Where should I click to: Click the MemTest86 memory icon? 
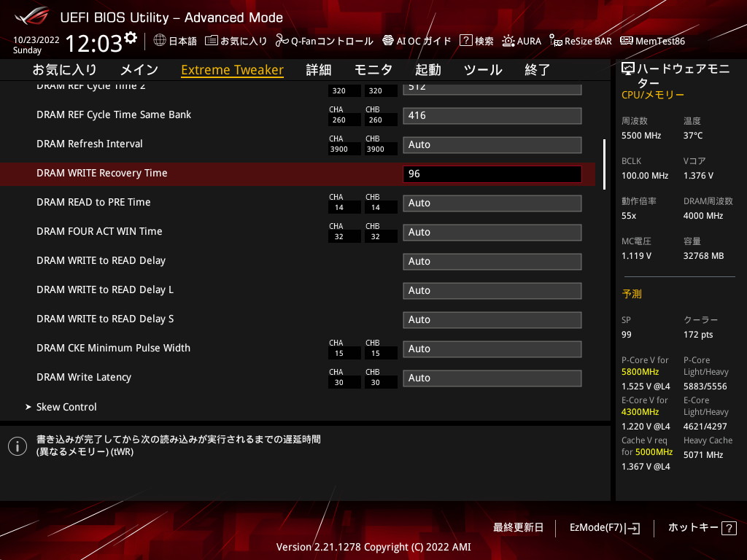tap(626, 41)
